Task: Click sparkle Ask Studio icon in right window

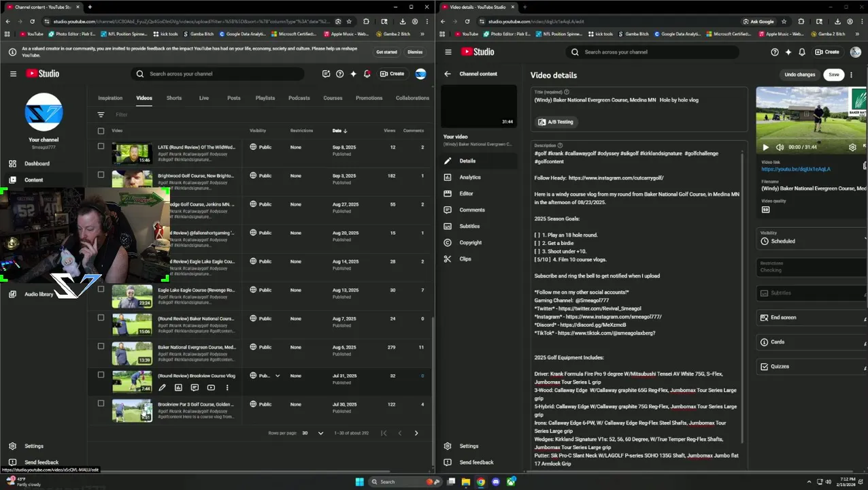Action: [788, 52]
